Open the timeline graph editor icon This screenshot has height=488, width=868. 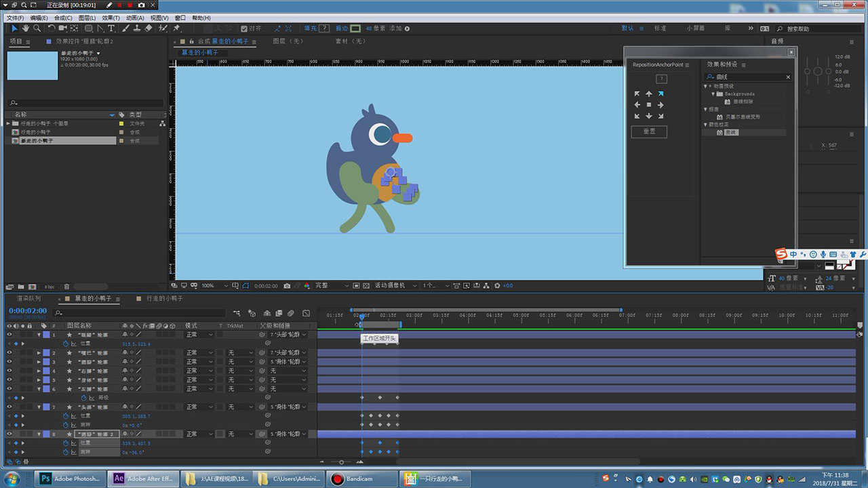tap(306, 313)
